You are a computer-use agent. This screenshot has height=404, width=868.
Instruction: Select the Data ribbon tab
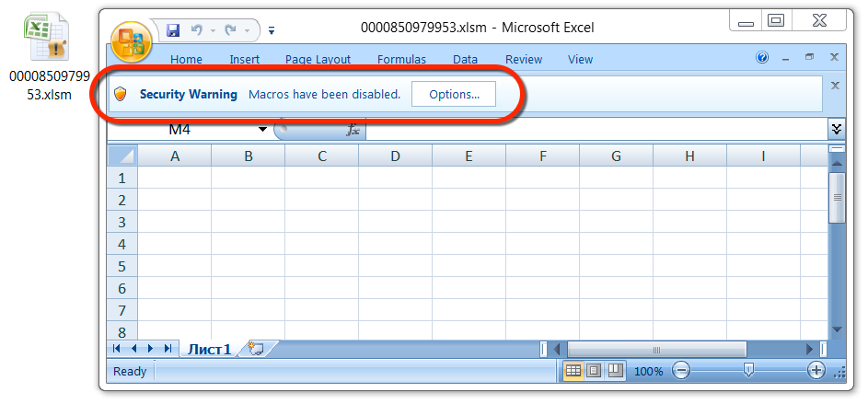[465, 59]
